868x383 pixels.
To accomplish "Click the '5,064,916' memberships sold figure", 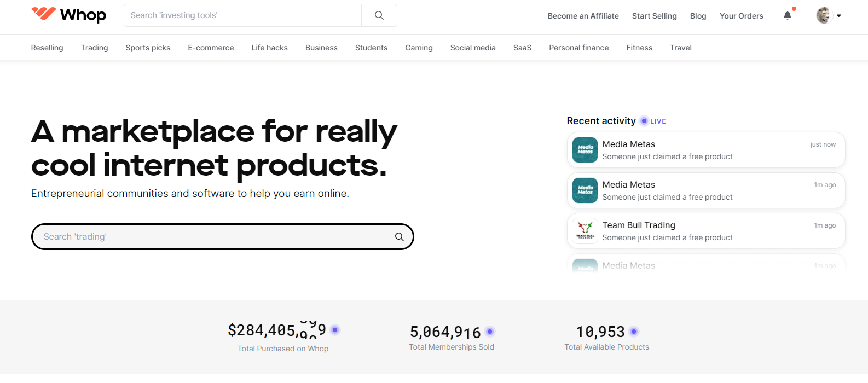I will point(445,332).
